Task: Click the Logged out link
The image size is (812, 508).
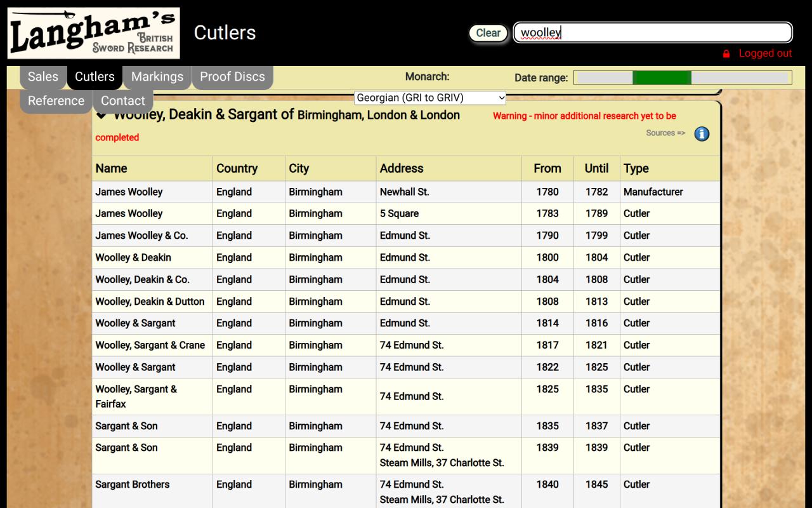Action: pyautogui.click(x=765, y=53)
